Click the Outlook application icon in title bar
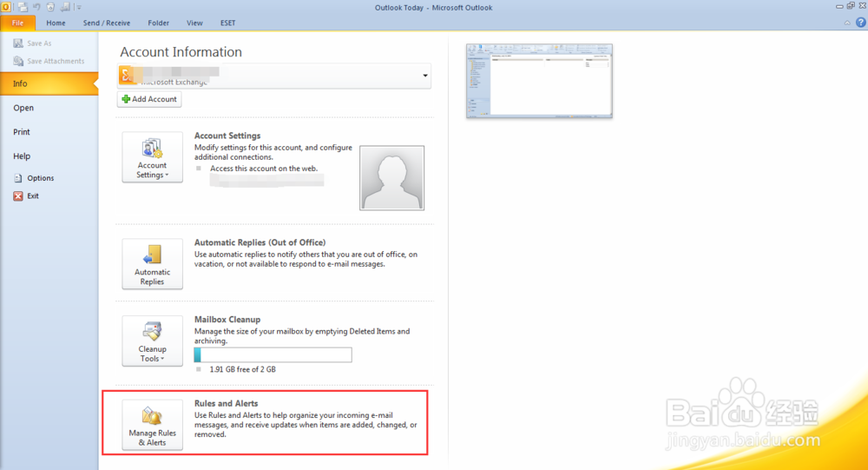 [x=5, y=7]
